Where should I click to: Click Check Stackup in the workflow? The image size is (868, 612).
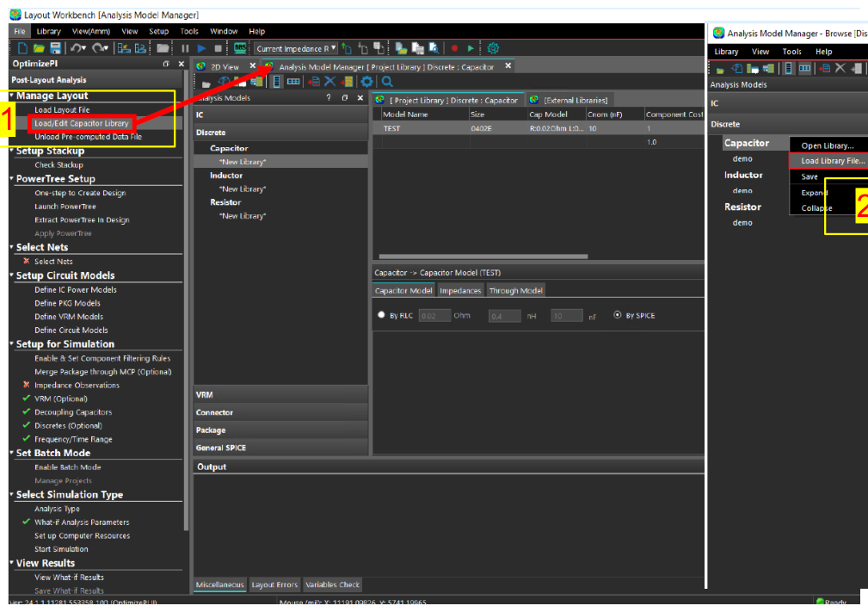point(58,164)
